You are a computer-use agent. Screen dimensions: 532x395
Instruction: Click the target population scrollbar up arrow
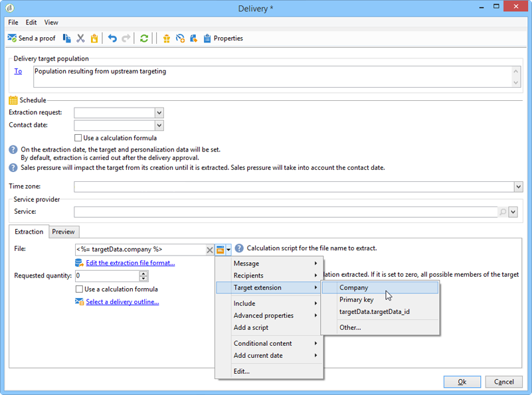tap(515, 72)
